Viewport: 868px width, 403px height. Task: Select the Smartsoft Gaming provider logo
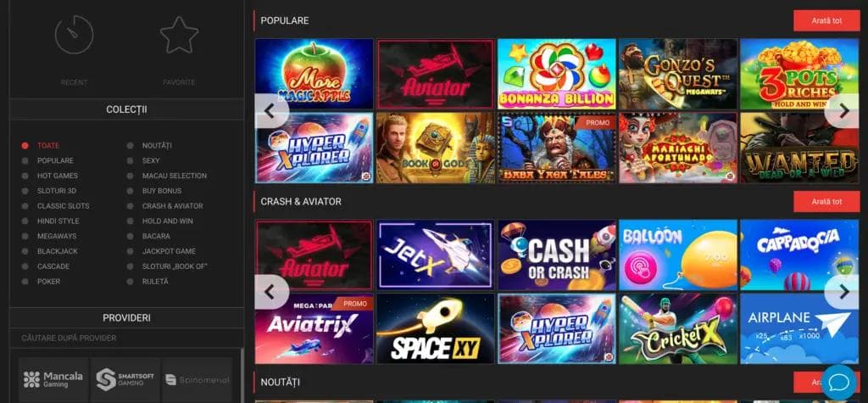[125, 380]
